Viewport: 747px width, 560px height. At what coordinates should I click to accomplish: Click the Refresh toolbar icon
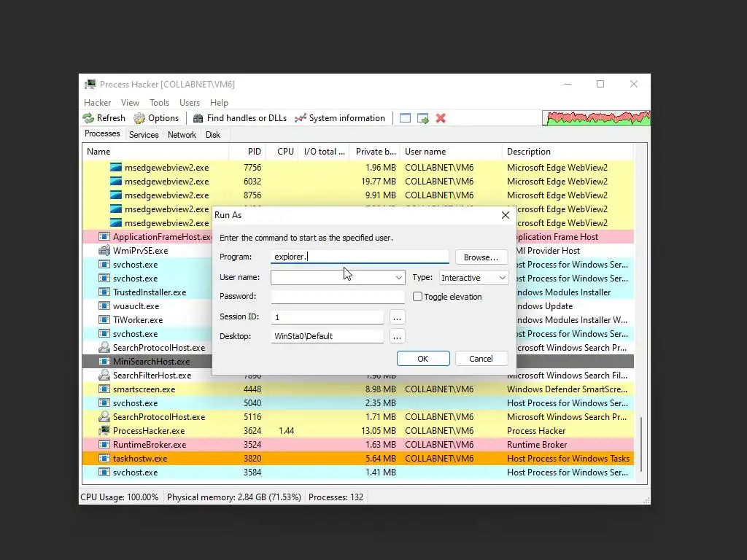coord(88,118)
